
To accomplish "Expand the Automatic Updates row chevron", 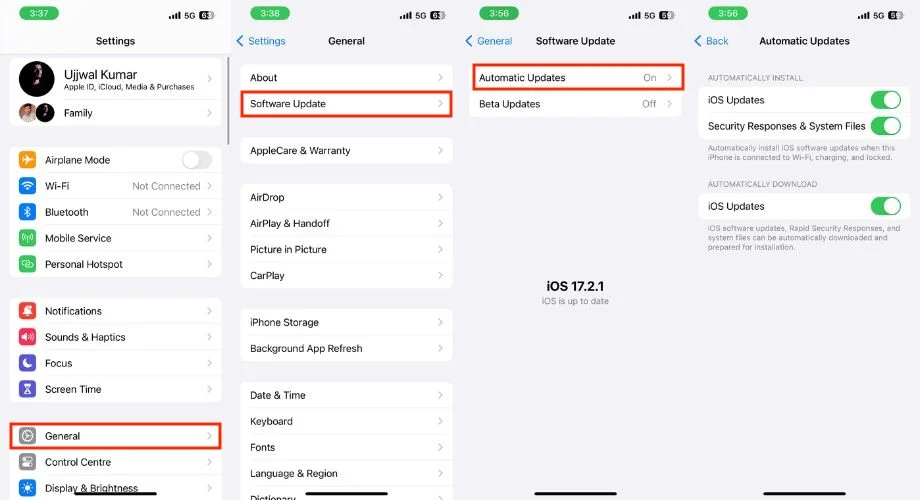I will pyautogui.click(x=669, y=77).
